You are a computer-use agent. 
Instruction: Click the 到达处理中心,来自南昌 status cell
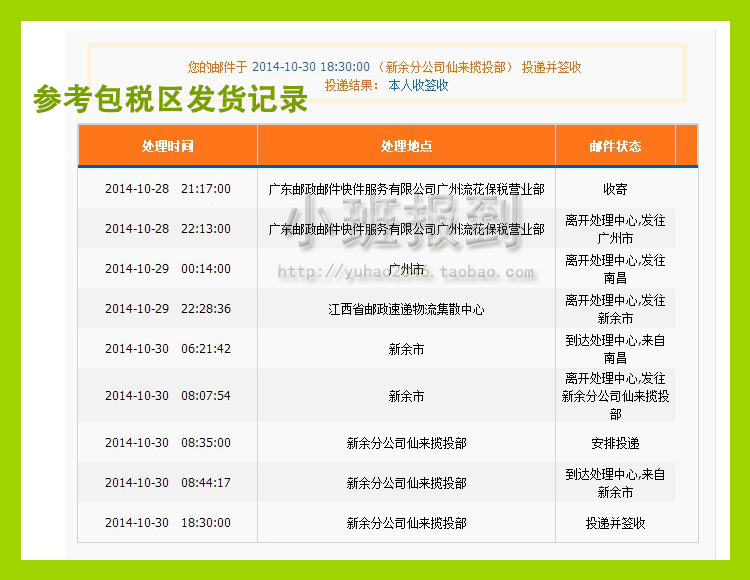coord(615,349)
